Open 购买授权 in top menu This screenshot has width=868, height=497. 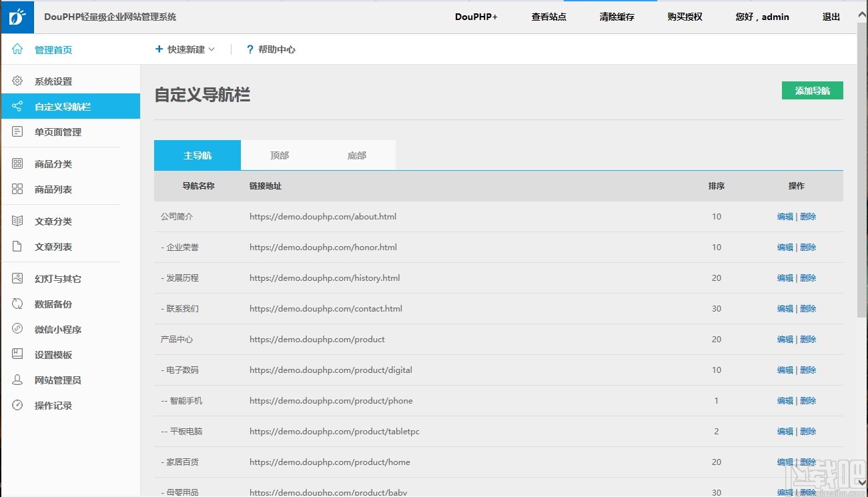[685, 17]
